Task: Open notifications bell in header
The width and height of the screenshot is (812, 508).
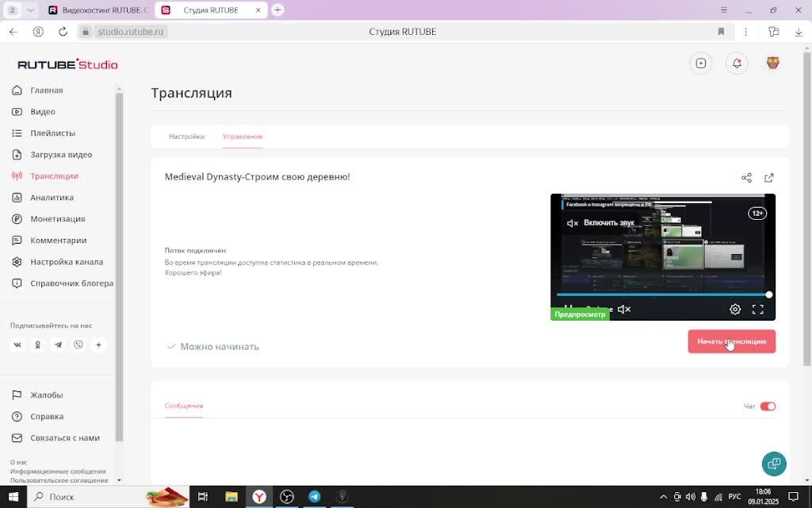Action: click(x=737, y=63)
